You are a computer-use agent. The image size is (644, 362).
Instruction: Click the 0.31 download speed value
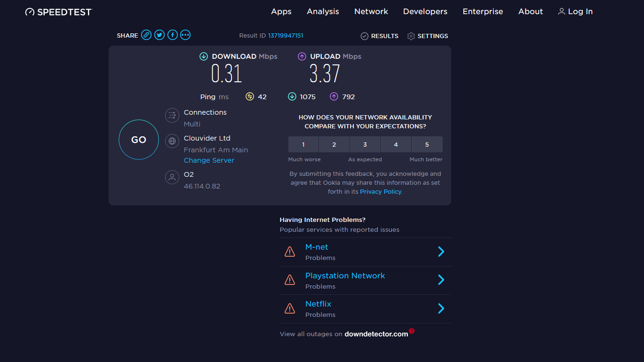[226, 74]
